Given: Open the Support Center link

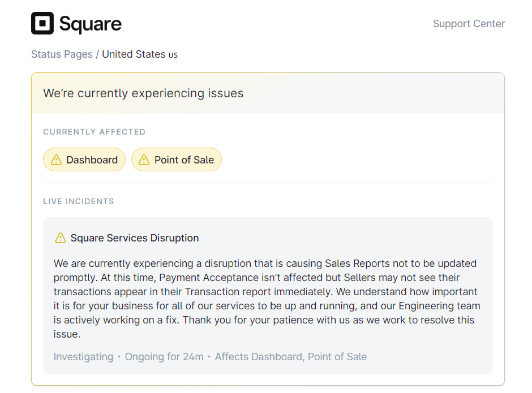Looking at the screenshot, I should [469, 24].
